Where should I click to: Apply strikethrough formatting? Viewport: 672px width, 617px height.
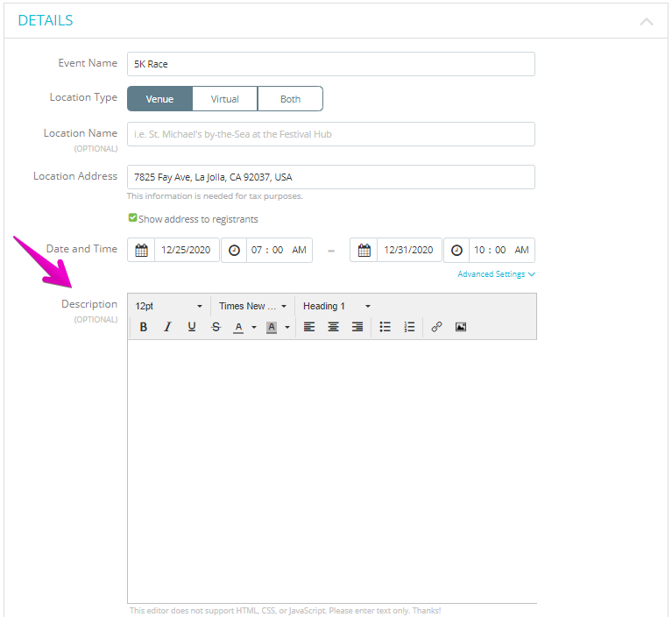(x=216, y=327)
